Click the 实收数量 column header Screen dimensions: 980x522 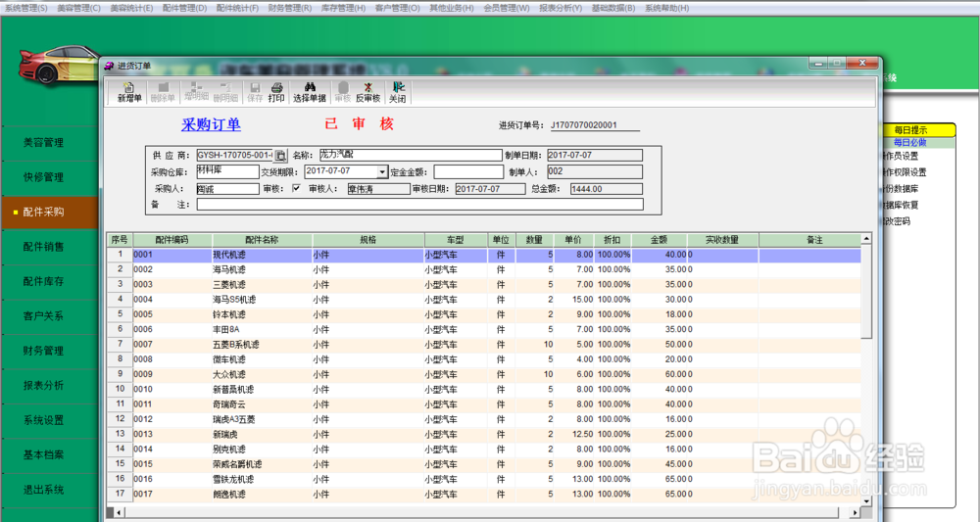pyautogui.click(x=722, y=240)
